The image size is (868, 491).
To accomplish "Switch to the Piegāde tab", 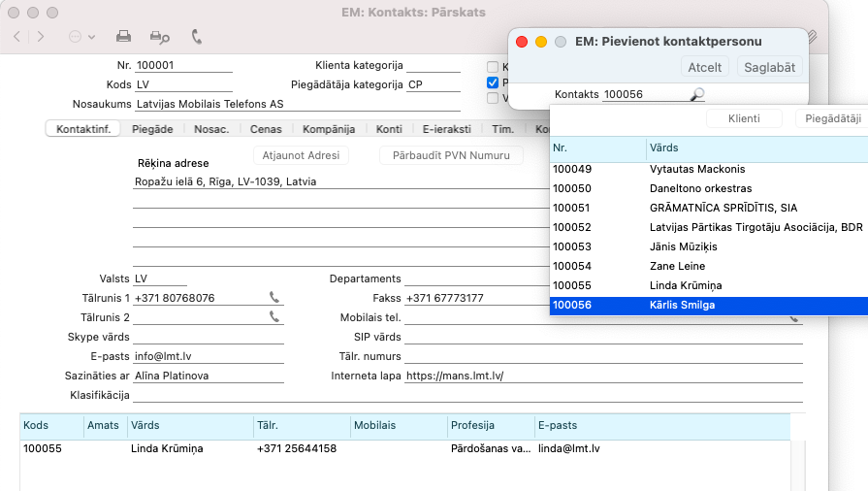I will (151, 129).
